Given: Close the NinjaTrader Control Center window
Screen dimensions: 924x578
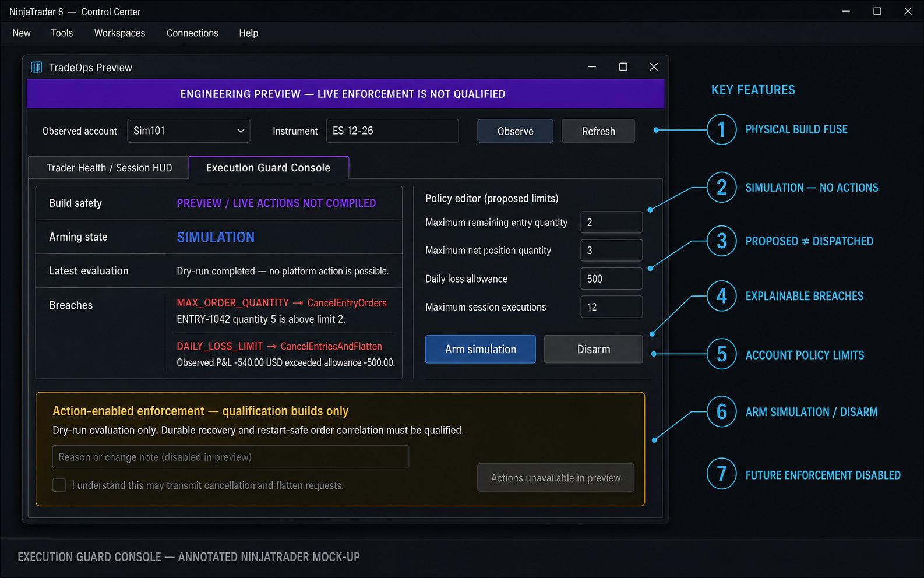Looking at the screenshot, I should click(x=908, y=11).
